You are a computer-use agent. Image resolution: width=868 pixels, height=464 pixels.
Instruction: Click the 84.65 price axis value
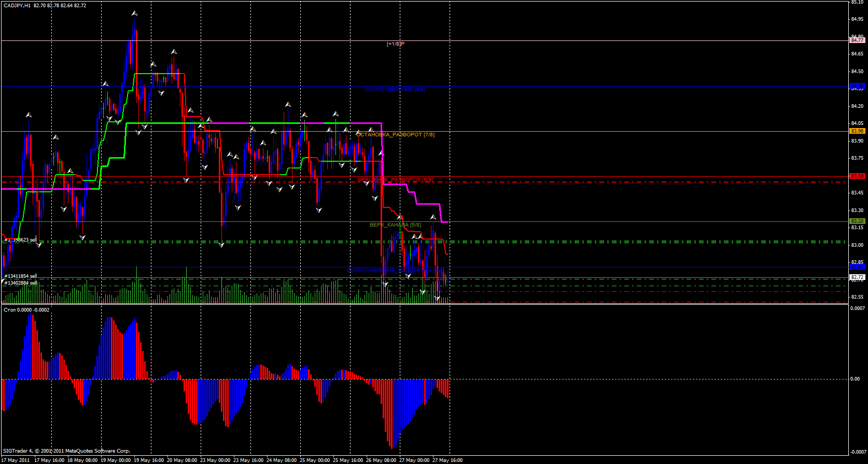click(857, 54)
